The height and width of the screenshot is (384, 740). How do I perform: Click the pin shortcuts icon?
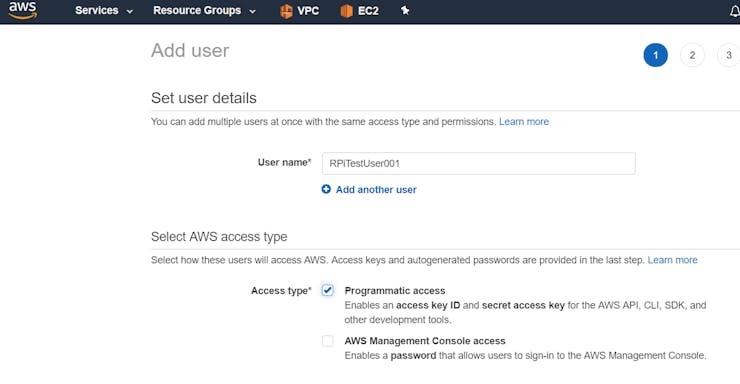(405, 10)
